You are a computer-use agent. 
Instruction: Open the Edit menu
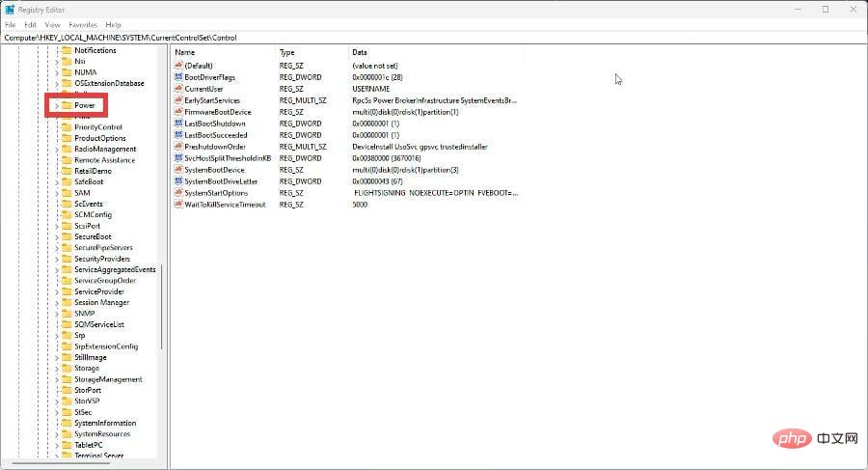[x=31, y=25]
